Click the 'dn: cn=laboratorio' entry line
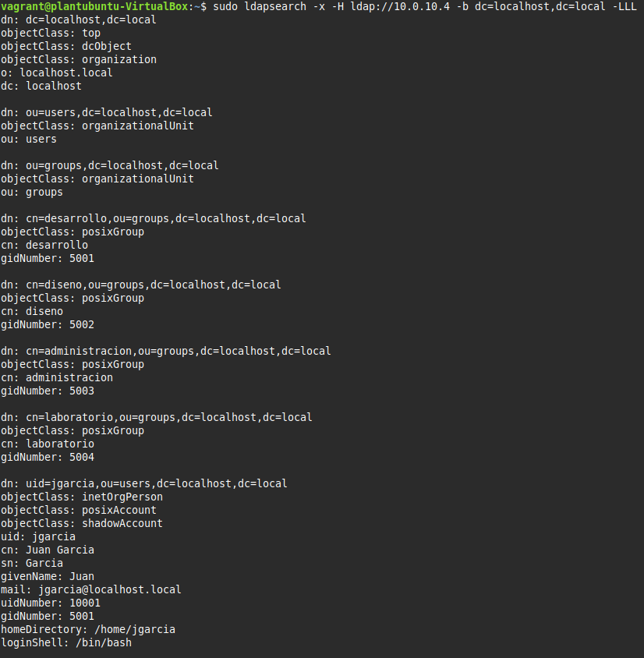644x658 pixels. click(157, 417)
